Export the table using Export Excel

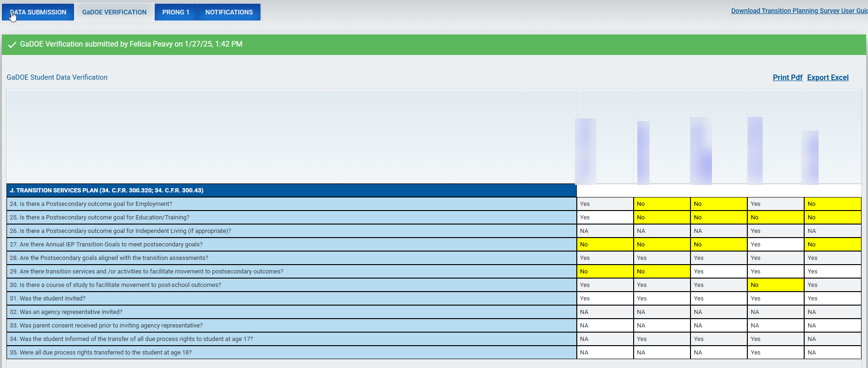coord(827,77)
